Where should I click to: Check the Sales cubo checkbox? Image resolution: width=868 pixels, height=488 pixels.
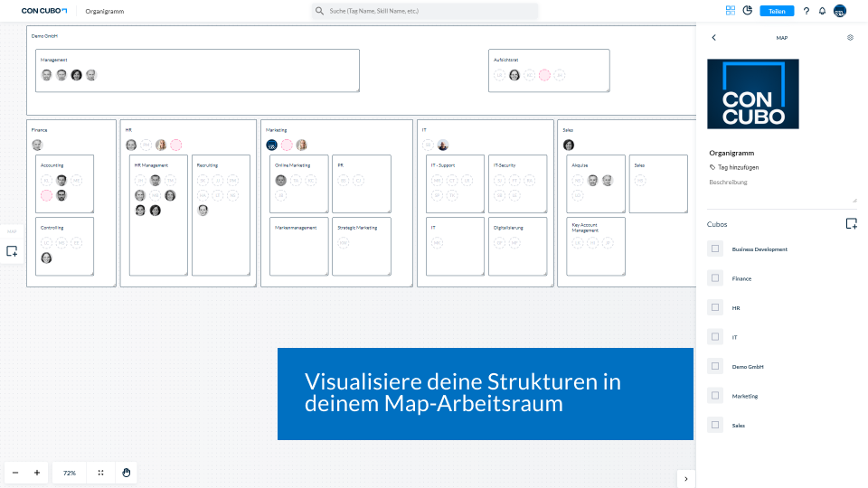715,425
